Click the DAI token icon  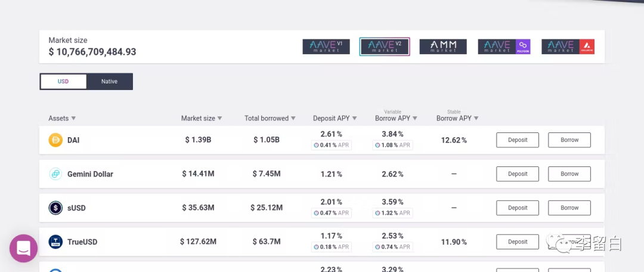click(55, 140)
